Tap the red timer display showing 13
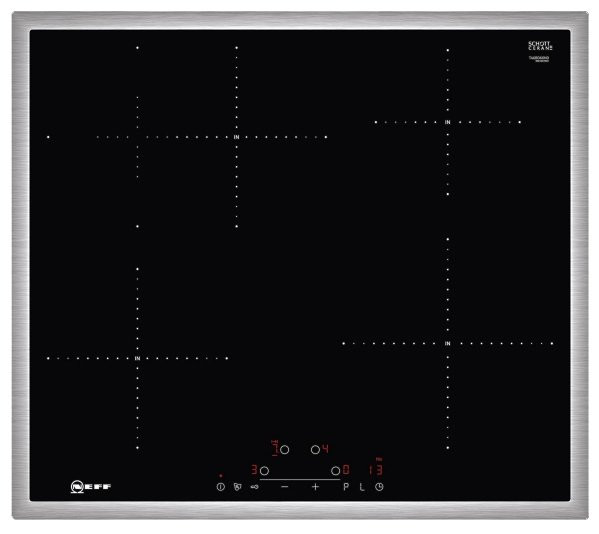This screenshot has width=599, height=534. pos(376,469)
